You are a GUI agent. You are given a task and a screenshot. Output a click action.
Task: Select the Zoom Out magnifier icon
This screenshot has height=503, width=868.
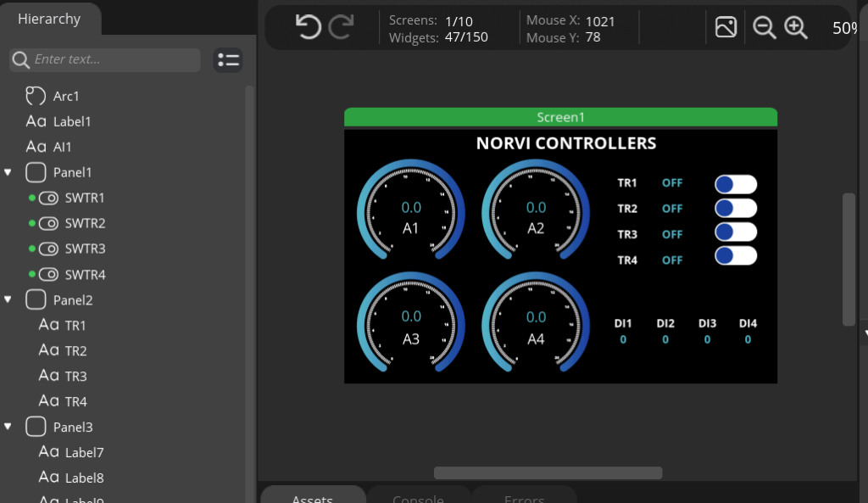pyautogui.click(x=764, y=27)
